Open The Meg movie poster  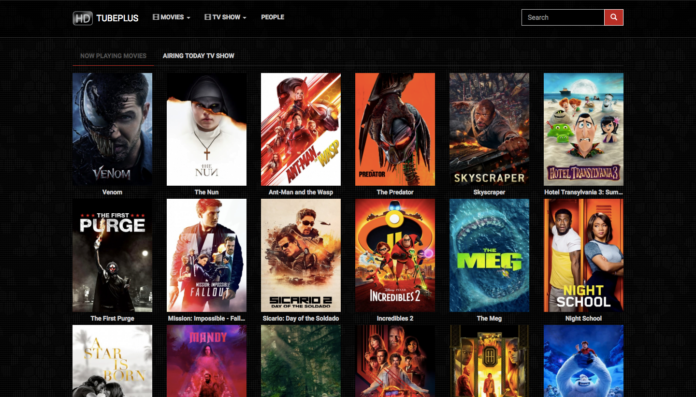[489, 255]
